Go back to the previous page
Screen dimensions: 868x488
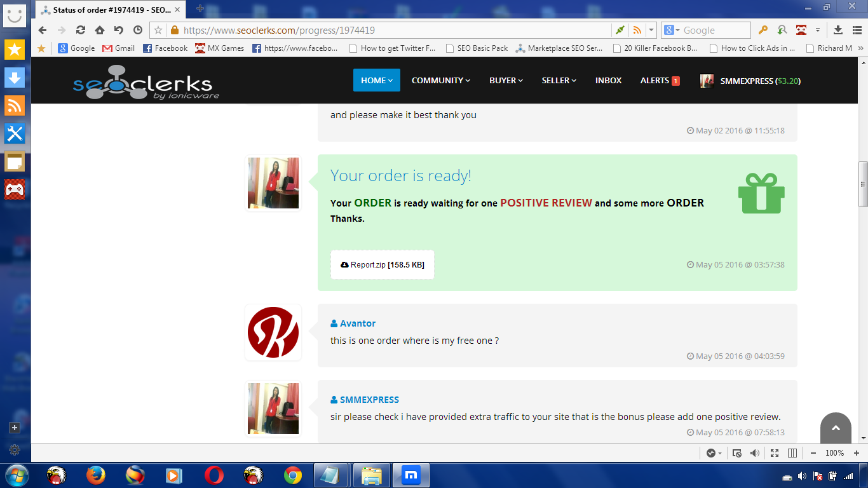43,30
